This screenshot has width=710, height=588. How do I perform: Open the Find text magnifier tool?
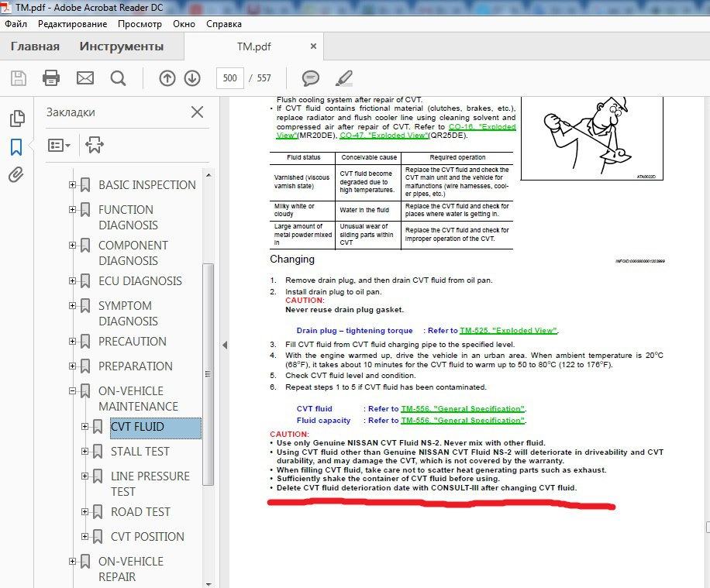click(x=118, y=78)
